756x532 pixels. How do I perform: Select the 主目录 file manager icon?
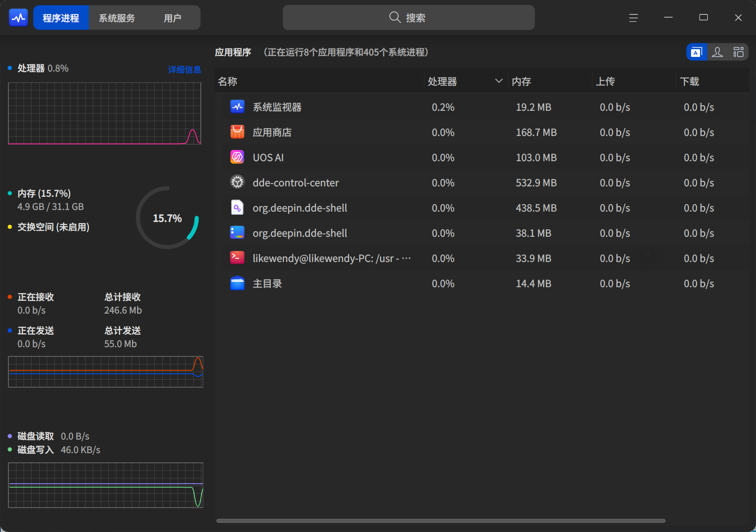pyautogui.click(x=237, y=283)
